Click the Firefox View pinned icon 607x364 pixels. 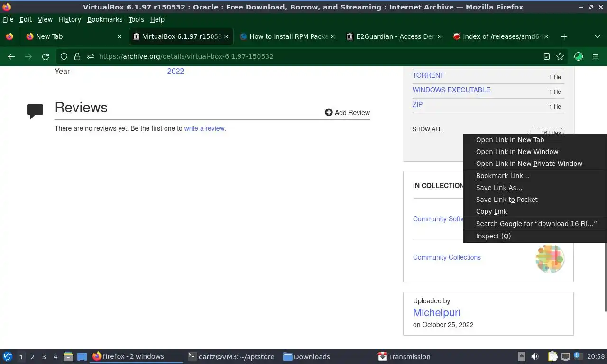(x=9, y=36)
